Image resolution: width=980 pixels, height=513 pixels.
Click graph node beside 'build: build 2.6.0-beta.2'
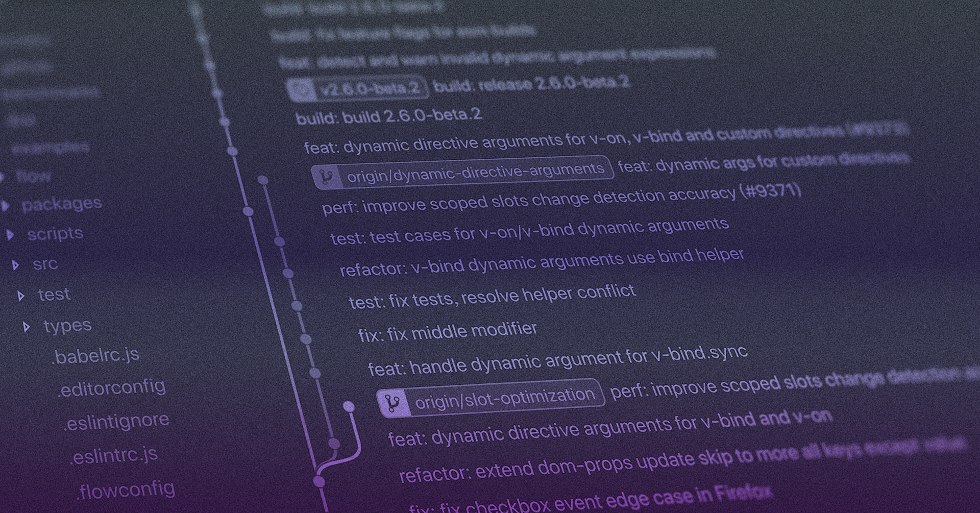225,122
